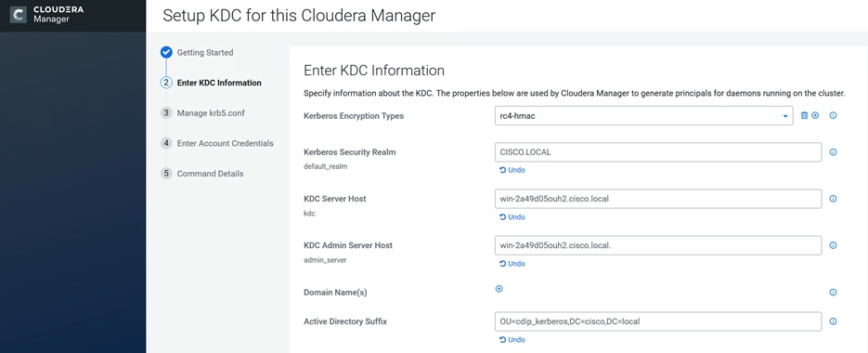
Task: Click the KDC Admin Server Host field
Action: 658,245
